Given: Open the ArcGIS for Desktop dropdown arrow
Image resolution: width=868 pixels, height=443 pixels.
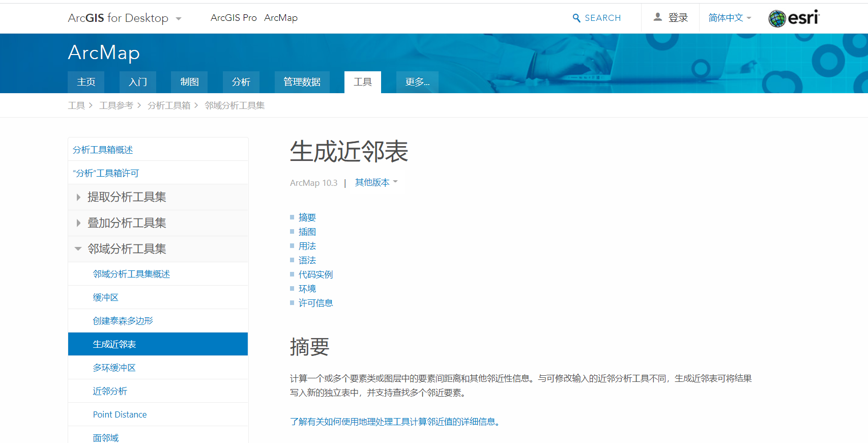Looking at the screenshot, I should [x=179, y=19].
